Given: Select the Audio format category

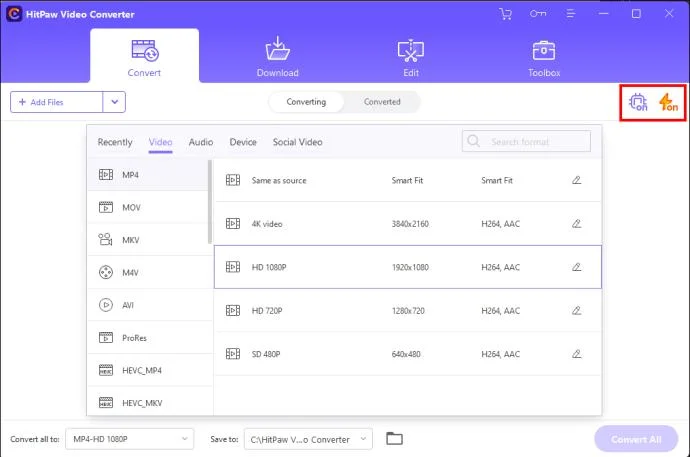Looking at the screenshot, I should click(201, 142).
